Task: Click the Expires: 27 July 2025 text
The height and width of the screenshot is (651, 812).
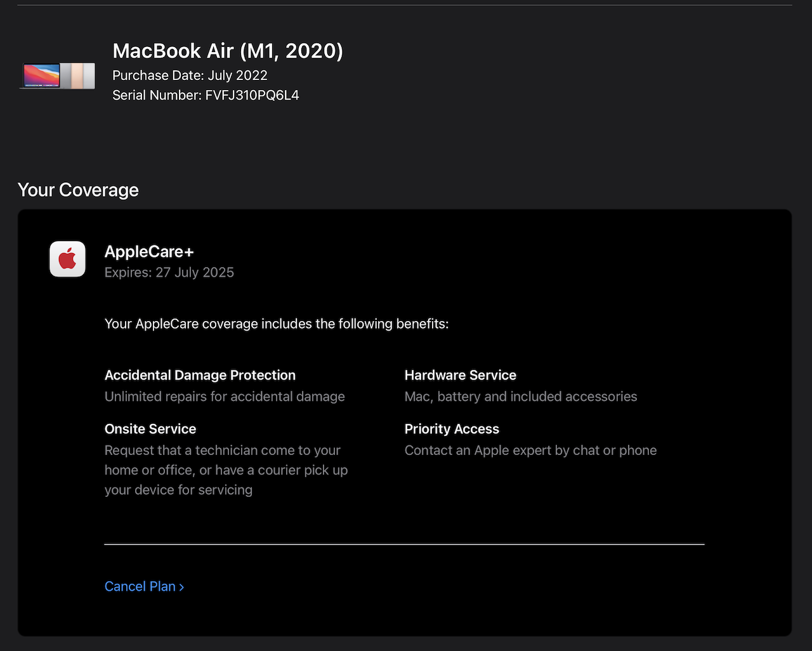Action: pyautogui.click(x=169, y=272)
